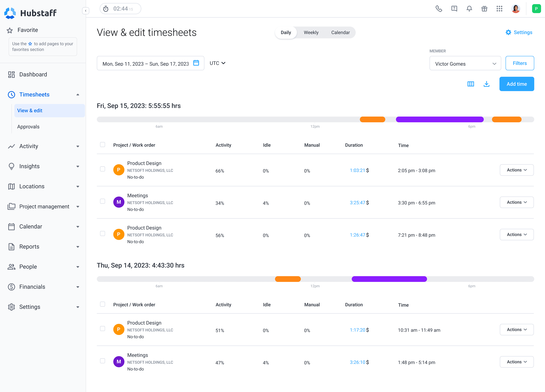Switch to the Weekly view tab
This screenshot has height=392, width=545.
311,32
